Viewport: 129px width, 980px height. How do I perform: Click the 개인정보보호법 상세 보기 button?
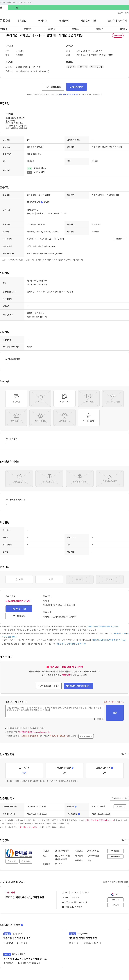coord(49,686)
